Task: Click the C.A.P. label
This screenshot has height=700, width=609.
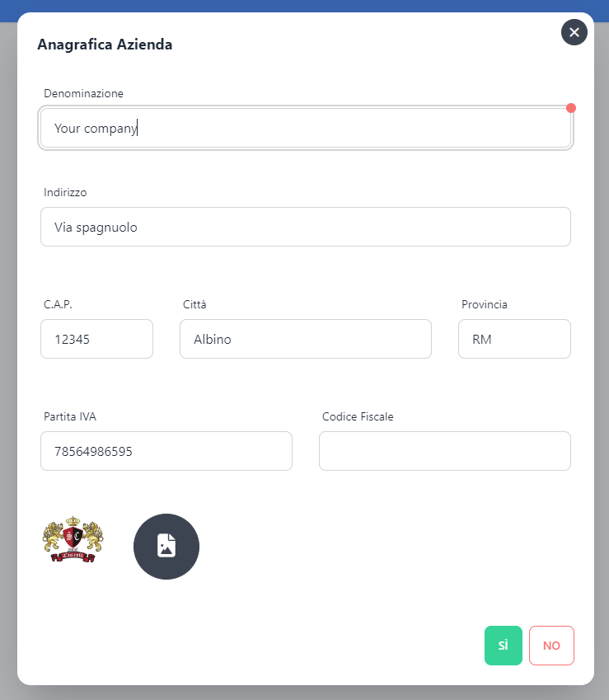Action: (x=58, y=304)
